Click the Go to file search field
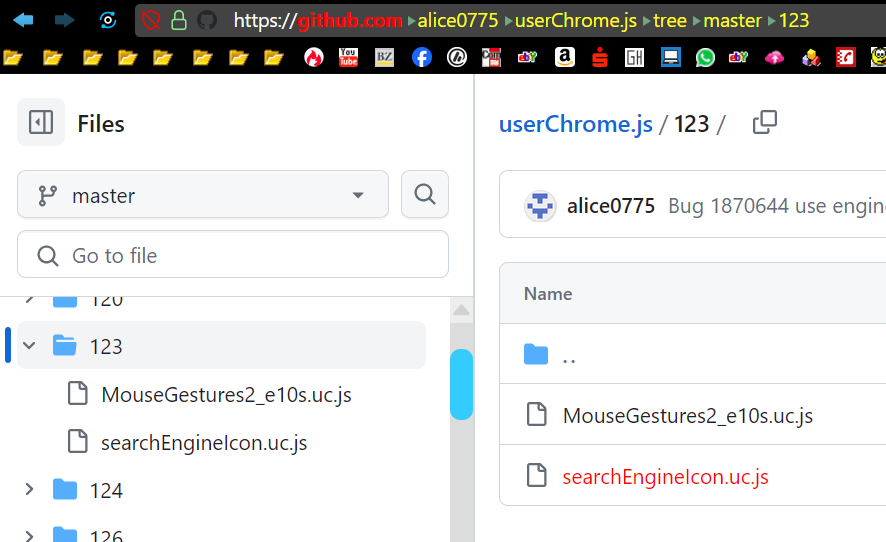Image resolution: width=886 pixels, height=542 pixels. coord(233,256)
